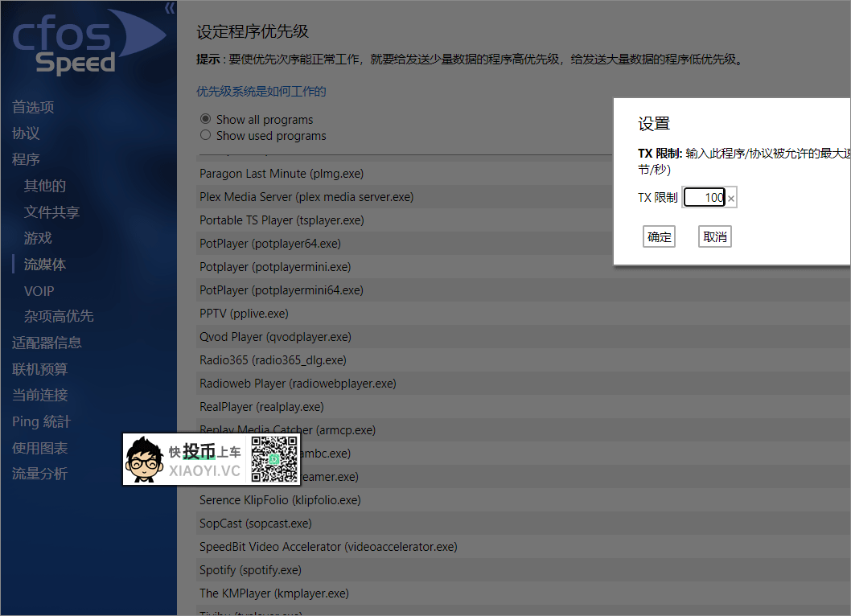Screen dimensions: 851x616
Task: Select the 流媒体 program category
Action: (x=45, y=265)
